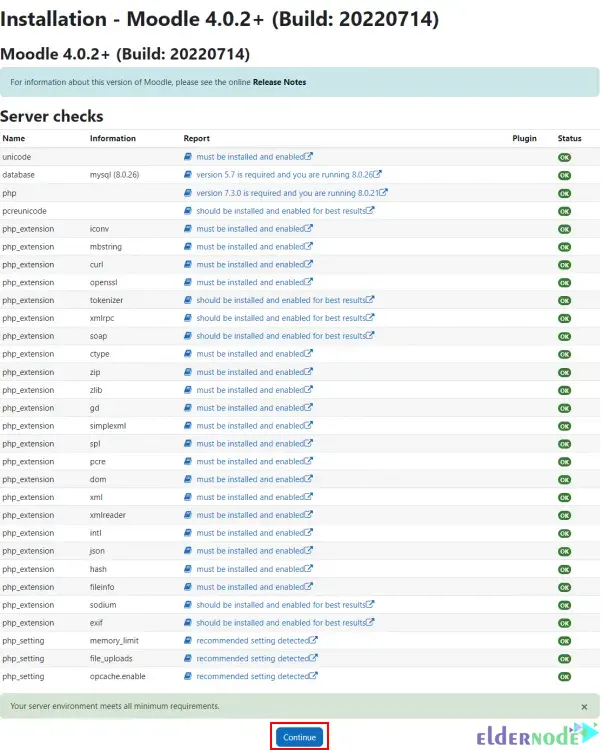Click the book icon in memory_limit row
This screenshot has width=603, height=750.
pyautogui.click(x=187, y=640)
